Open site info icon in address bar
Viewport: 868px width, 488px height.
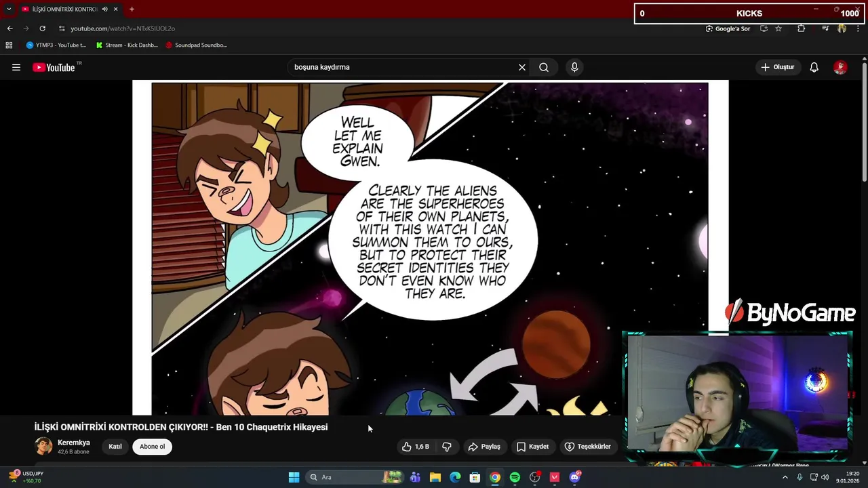pyautogui.click(x=62, y=28)
